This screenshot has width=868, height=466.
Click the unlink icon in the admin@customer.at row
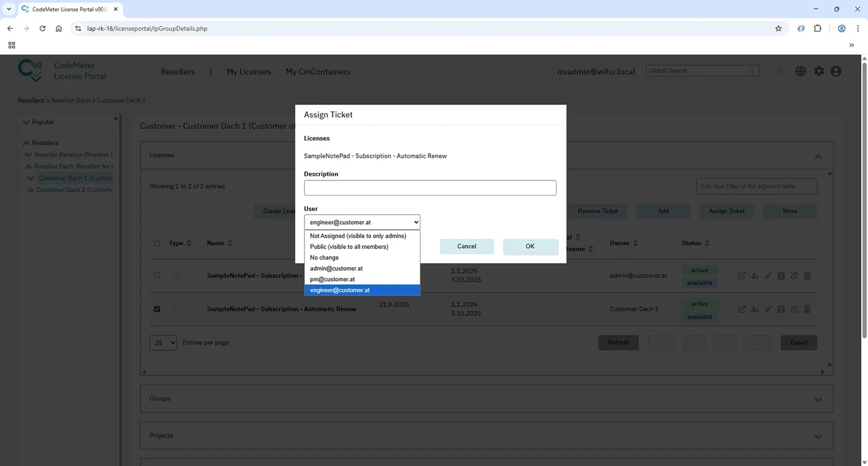(x=794, y=276)
